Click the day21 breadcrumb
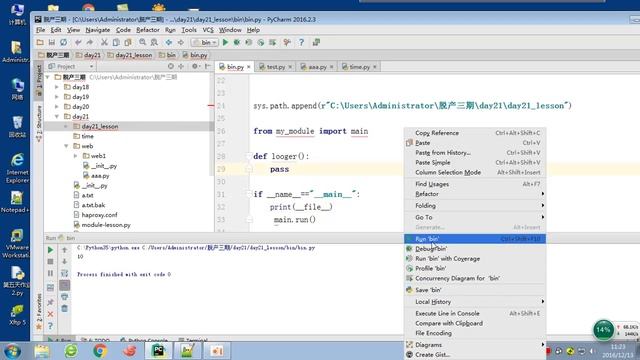 (89, 55)
